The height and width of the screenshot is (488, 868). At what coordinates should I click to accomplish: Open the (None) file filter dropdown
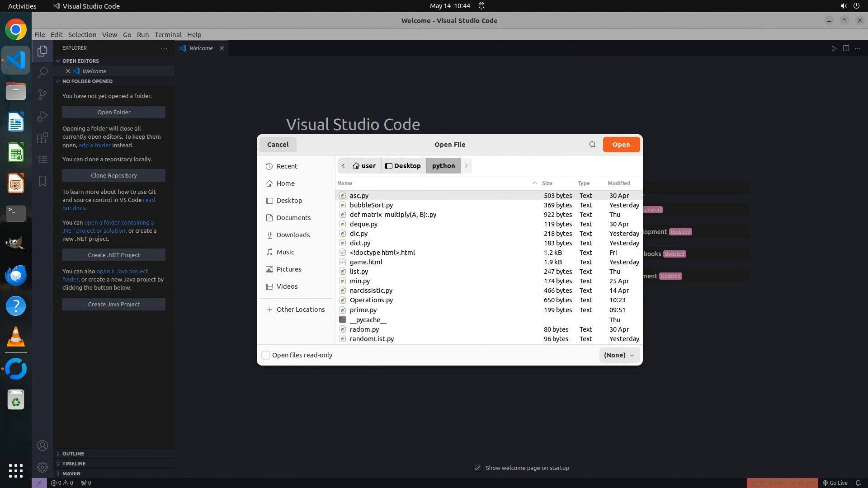click(x=619, y=355)
